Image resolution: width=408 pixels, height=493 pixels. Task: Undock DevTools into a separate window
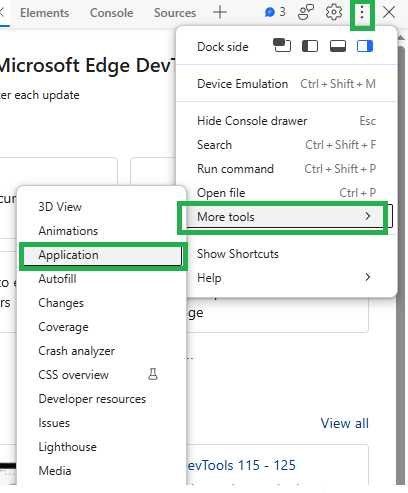(282, 46)
